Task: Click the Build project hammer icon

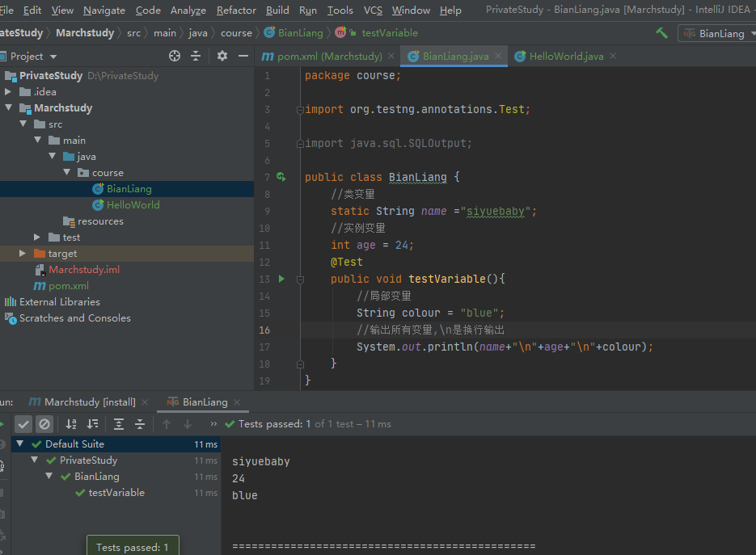Action: click(x=661, y=33)
